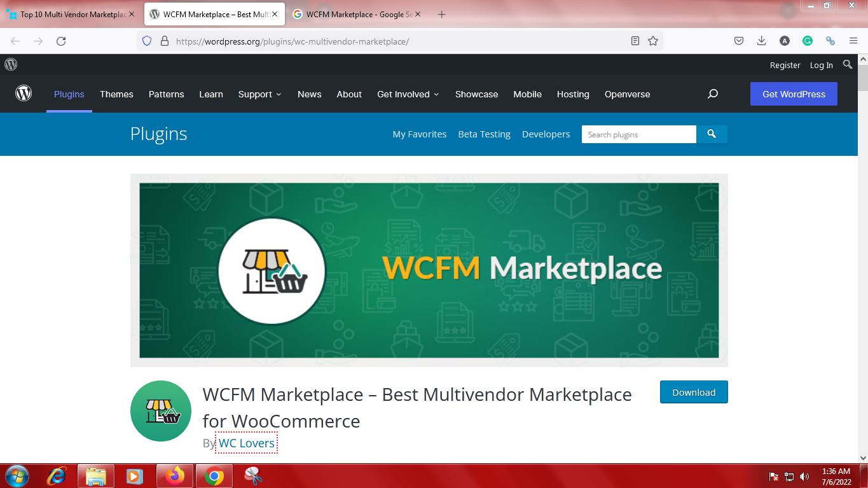Expand the Support menu dropdown
This screenshot has width=868, height=488.
[x=259, y=94]
